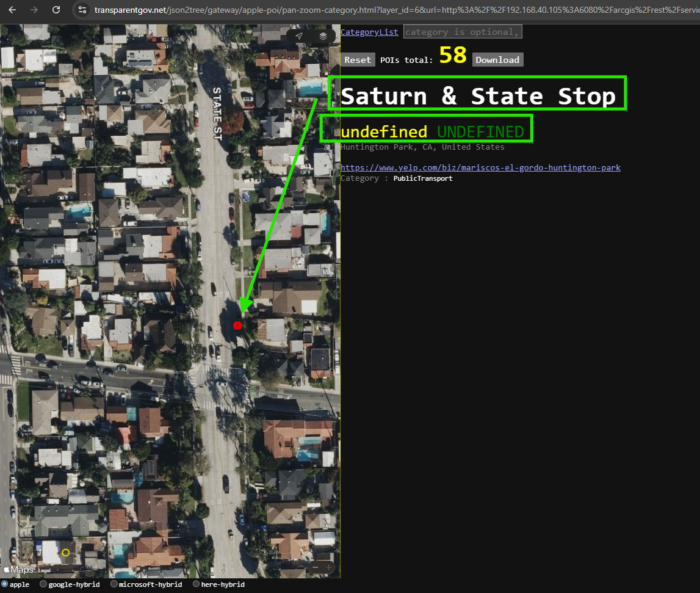Open the site information icon in address bar
Image resolution: width=700 pixels, height=593 pixels.
pos(82,10)
